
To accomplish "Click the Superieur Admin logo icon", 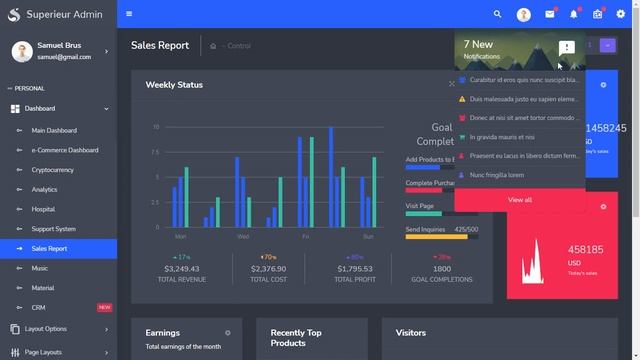I will (14, 15).
